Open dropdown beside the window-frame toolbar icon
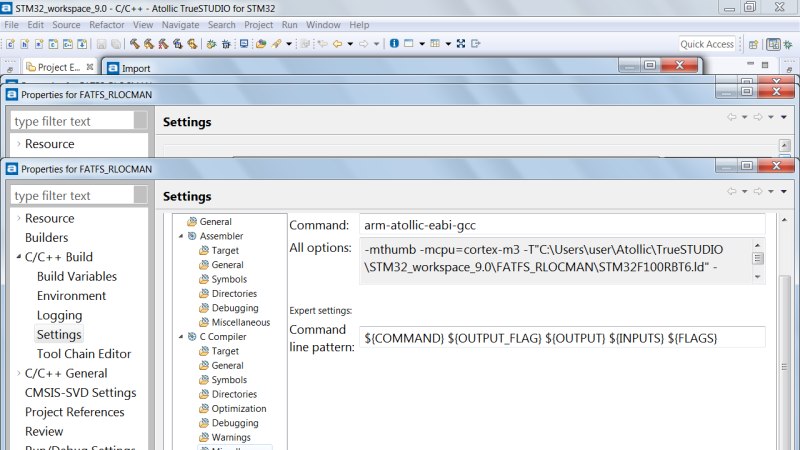Screen dimensions: 800x450 [422, 44]
